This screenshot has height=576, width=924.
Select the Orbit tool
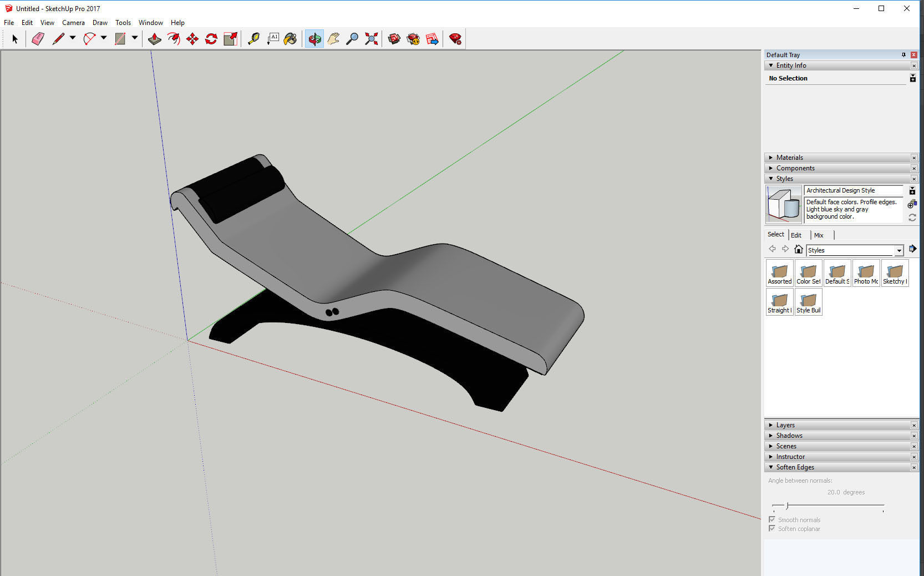(x=314, y=39)
